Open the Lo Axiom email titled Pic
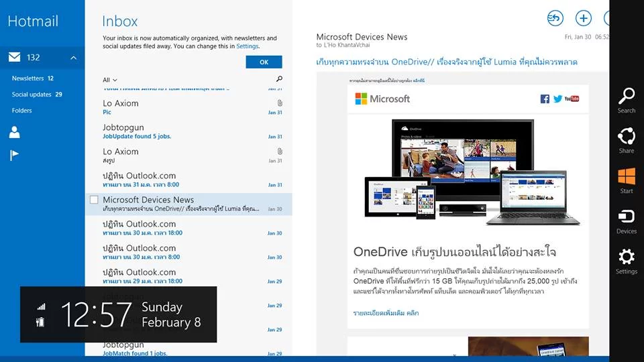The height and width of the screenshot is (362, 644). coord(189,107)
